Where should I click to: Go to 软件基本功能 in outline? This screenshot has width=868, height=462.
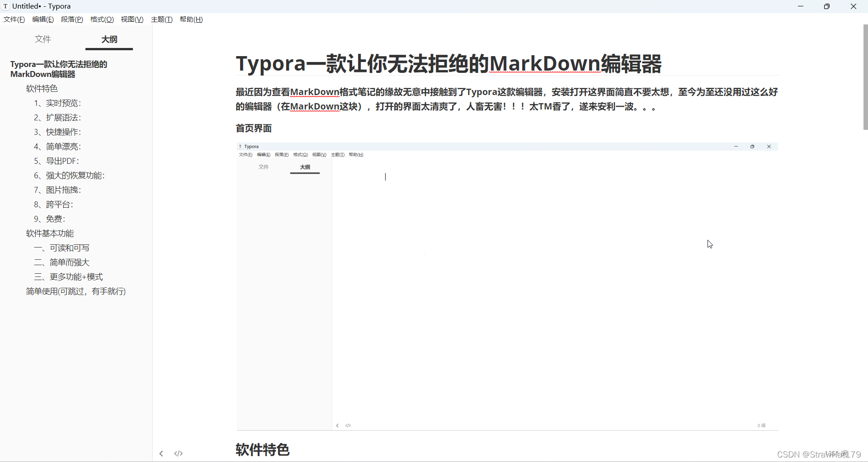pyautogui.click(x=50, y=233)
